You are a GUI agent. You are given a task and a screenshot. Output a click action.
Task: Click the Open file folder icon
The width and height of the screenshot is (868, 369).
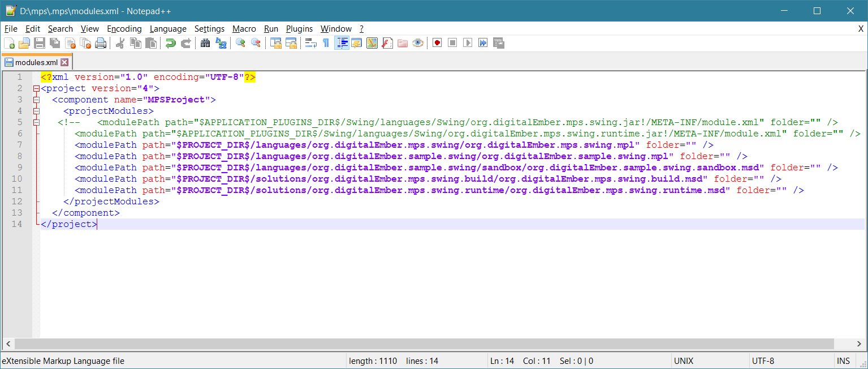tap(24, 43)
